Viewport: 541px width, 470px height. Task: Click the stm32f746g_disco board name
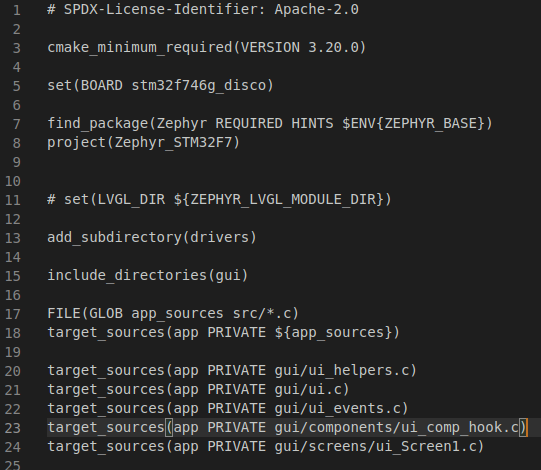tap(198, 86)
